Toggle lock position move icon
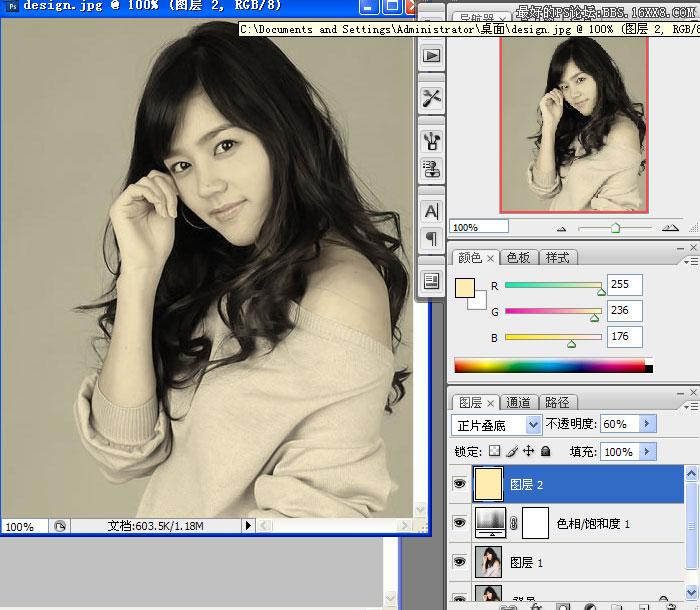Viewport: 700px width, 610px height. click(x=529, y=451)
